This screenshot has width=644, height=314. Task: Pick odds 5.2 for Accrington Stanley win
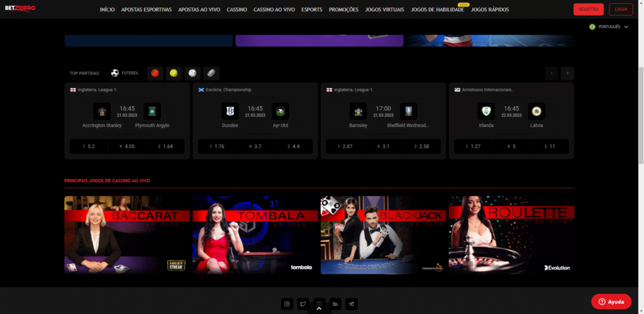(x=89, y=146)
